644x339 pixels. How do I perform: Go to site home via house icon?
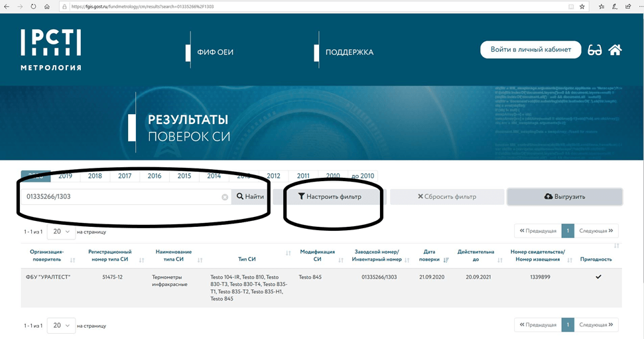[615, 50]
